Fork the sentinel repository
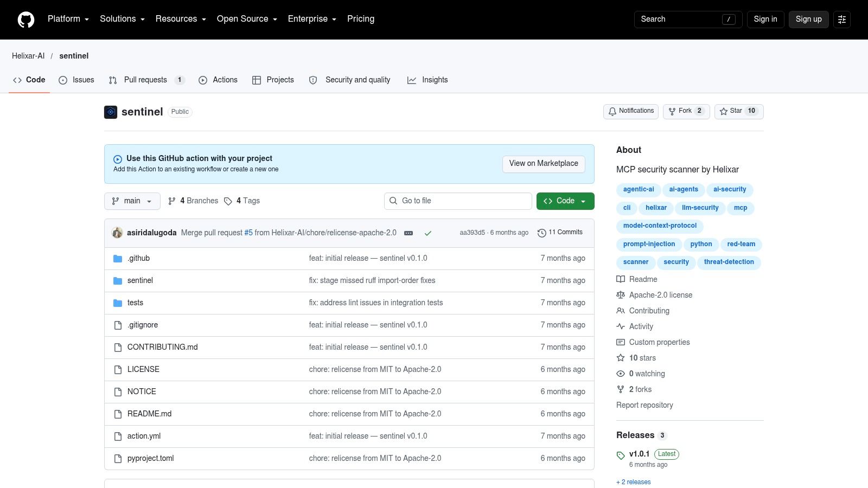 click(x=686, y=111)
